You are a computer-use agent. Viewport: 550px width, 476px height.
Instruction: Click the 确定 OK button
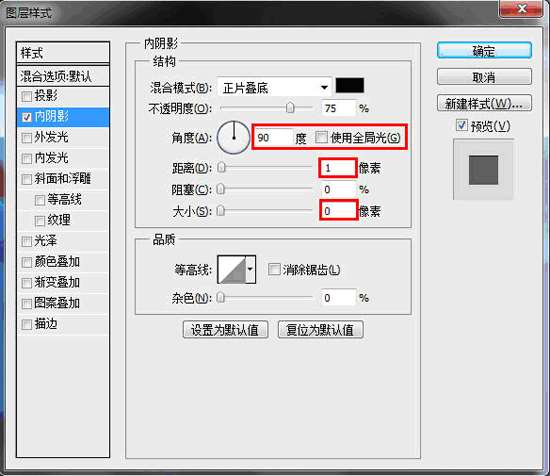pyautogui.click(x=484, y=51)
